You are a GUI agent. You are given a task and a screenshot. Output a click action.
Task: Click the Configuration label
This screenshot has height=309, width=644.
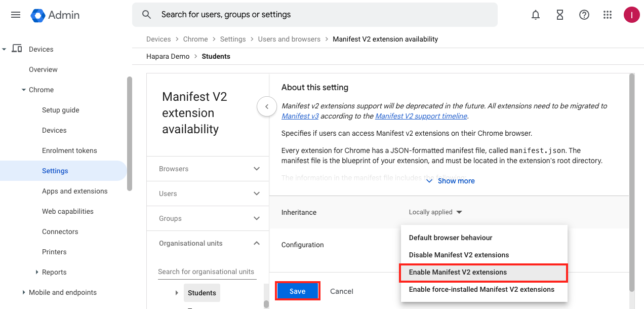pos(303,245)
